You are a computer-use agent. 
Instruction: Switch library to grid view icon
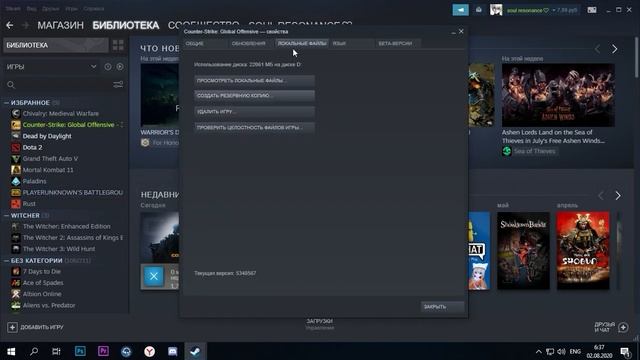point(118,45)
